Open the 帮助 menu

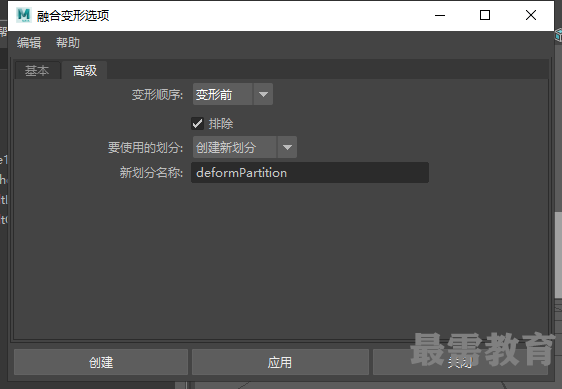[x=68, y=43]
